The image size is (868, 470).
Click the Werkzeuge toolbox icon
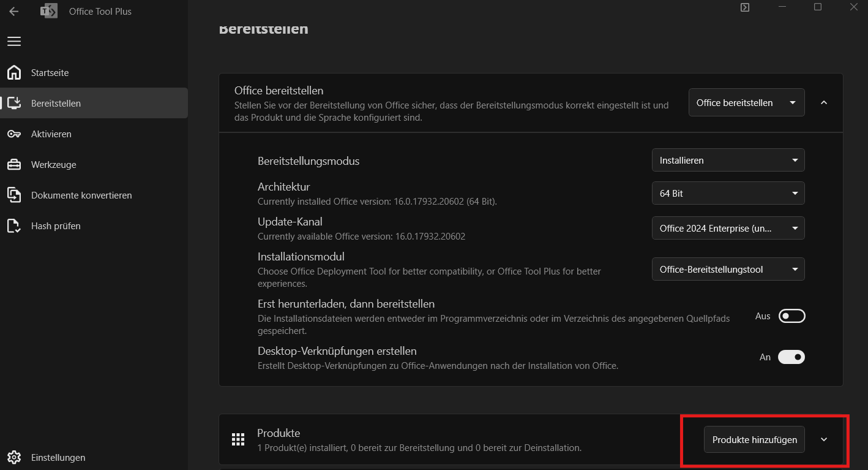coord(13,165)
